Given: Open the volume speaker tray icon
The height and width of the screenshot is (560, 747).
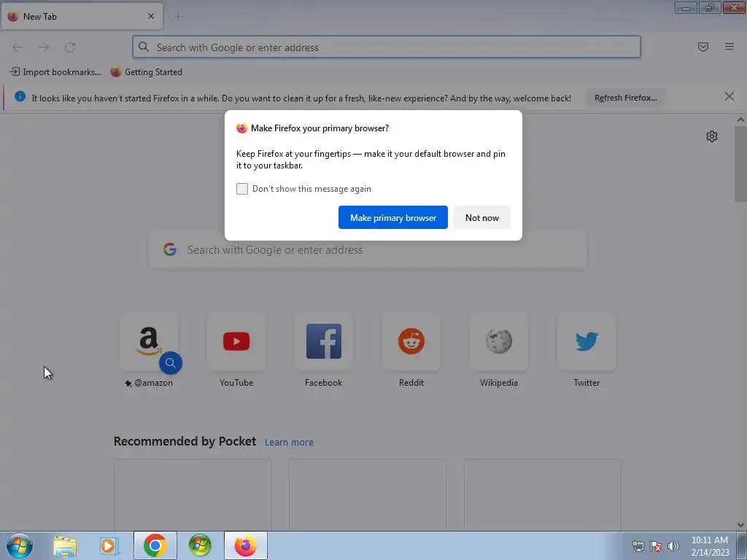Looking at the screenshot, I should click(673, 546).
